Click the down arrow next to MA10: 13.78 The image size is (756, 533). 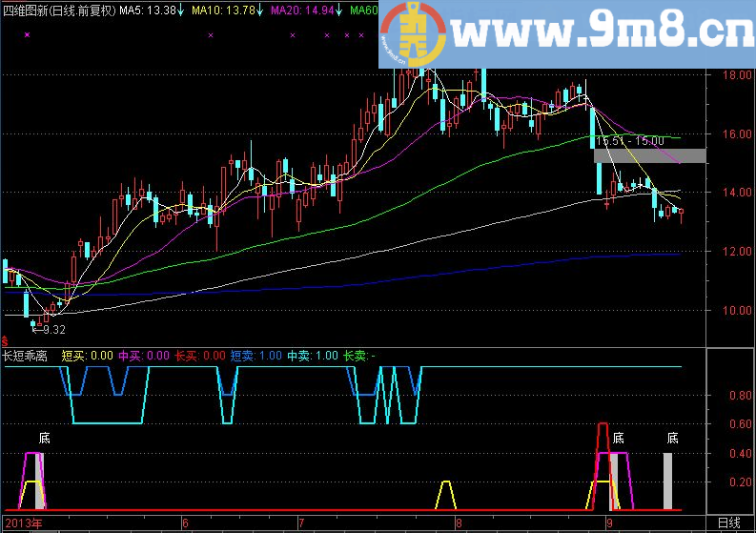click(x=260, y=10)
